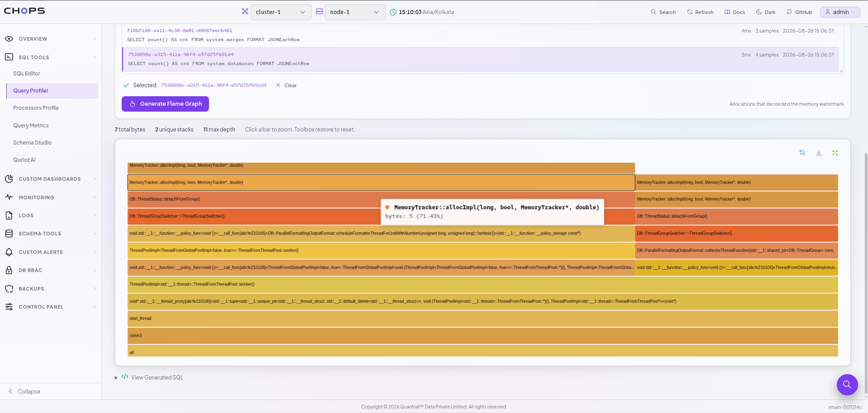
Task: Click the Monitoring pulse icon
Action: click(x=9, y=197)
